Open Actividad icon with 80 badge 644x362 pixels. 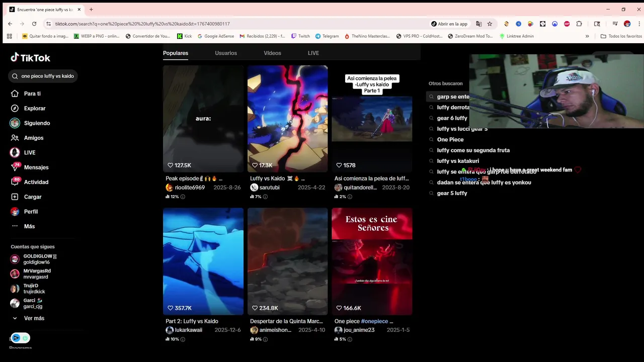coord(15,182)
